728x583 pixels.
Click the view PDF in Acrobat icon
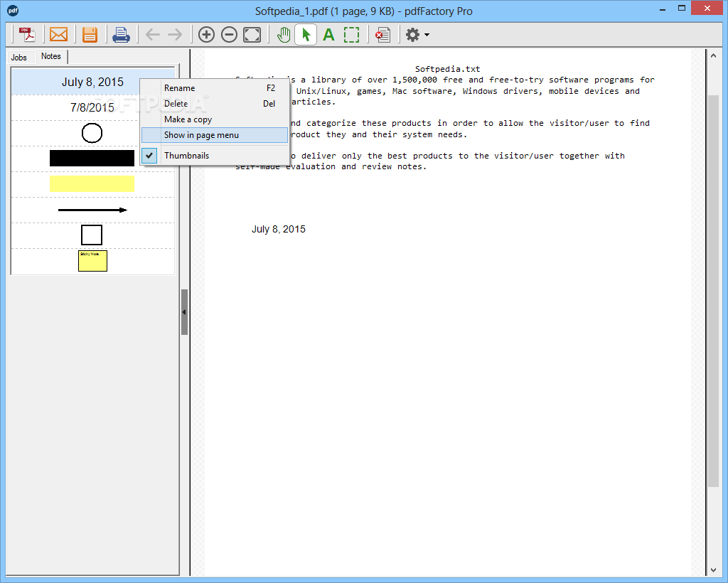tap(27, 34)
